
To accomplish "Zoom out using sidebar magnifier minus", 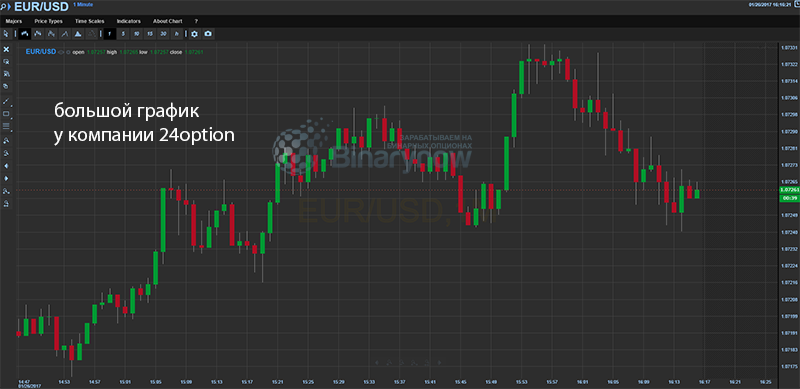I will coord(6,153).
